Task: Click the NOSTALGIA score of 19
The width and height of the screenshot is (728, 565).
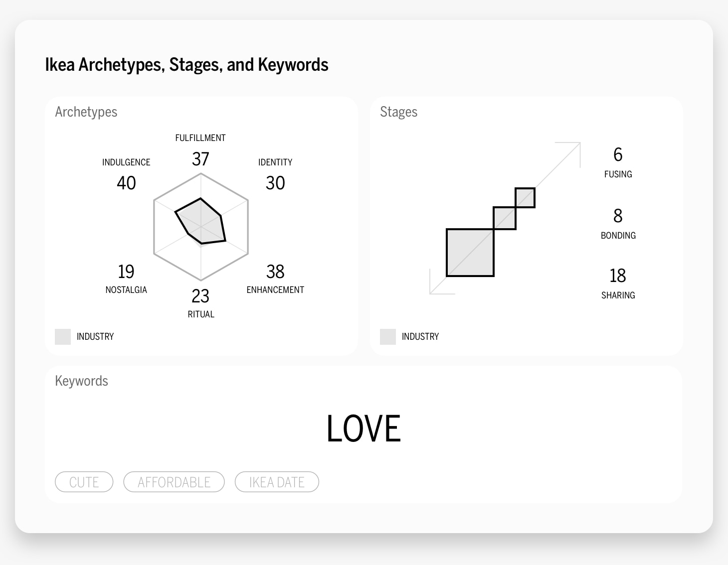Action: pyautogui.click(x=126, y=272)
